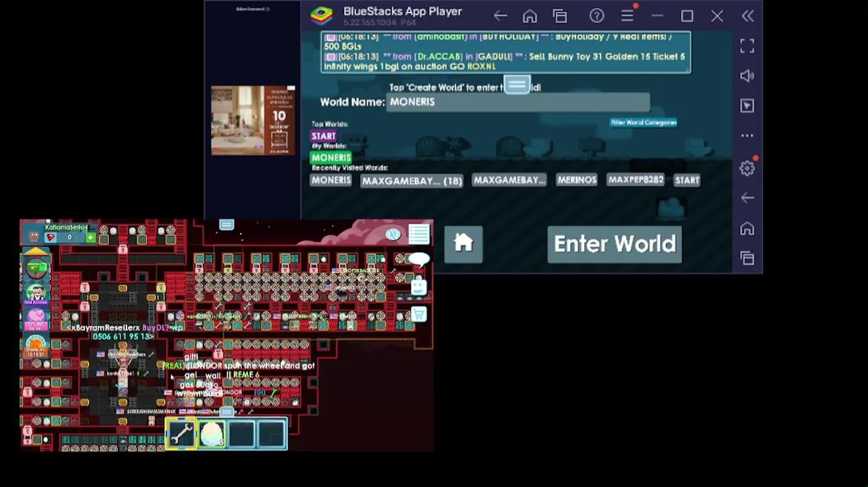This screenshot has width=868, height=487.
Task: Expand the inventory handle above hotbar
Action: 226,412
